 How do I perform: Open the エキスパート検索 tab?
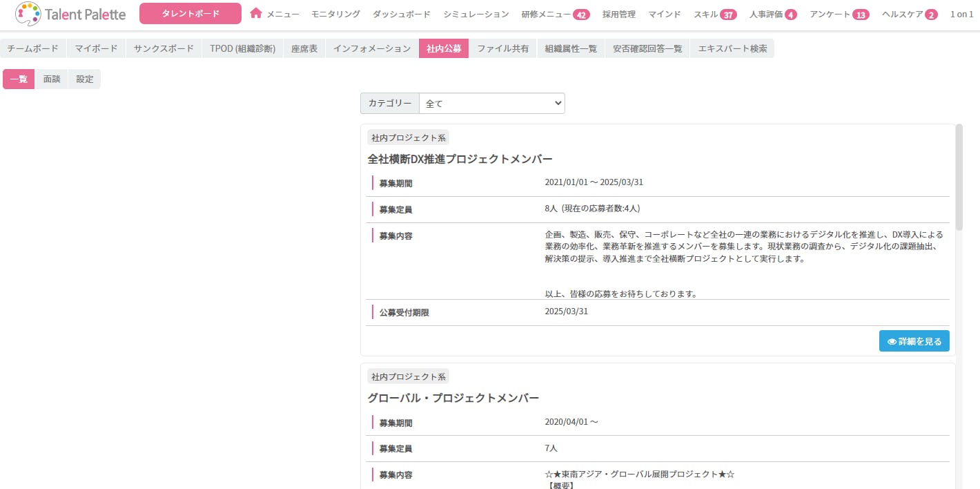click(732, 48)
